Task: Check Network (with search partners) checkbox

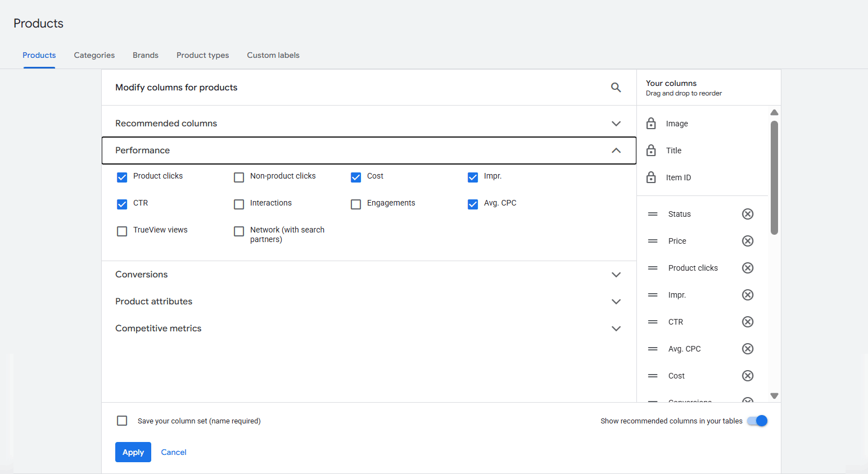Action: pos(239,231)
